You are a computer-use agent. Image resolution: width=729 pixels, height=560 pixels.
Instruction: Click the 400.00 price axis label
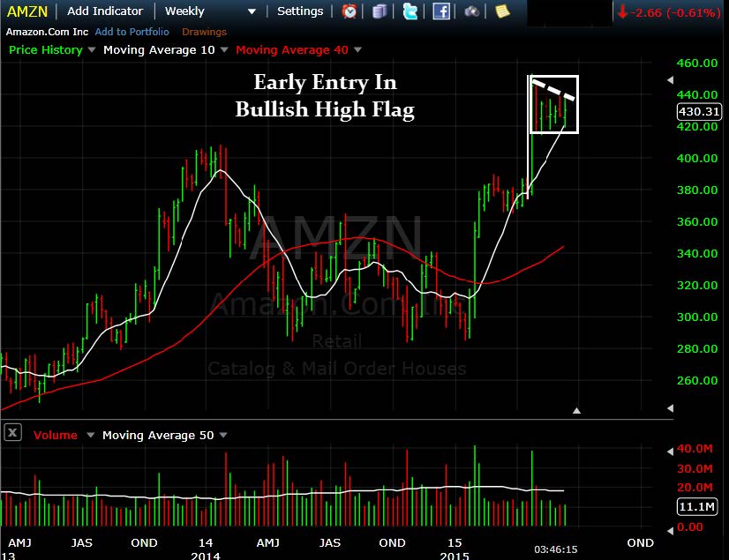[x=697, y=159]
